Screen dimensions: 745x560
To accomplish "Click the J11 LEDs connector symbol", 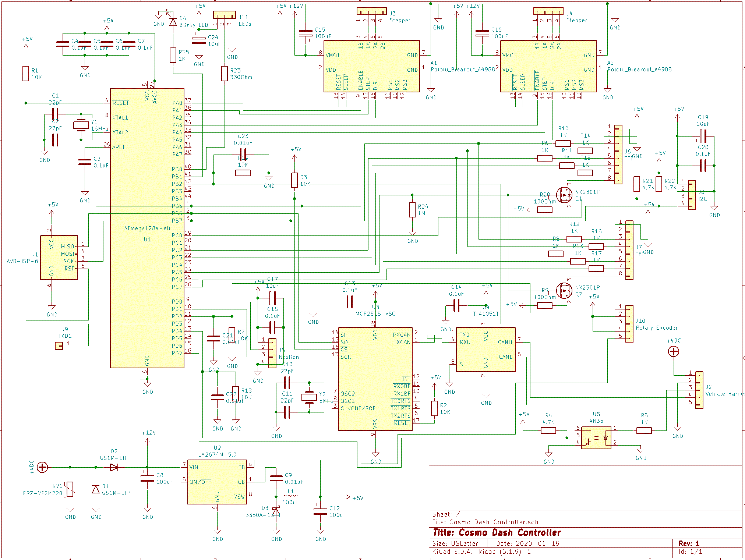I will [x=225, y=15].
